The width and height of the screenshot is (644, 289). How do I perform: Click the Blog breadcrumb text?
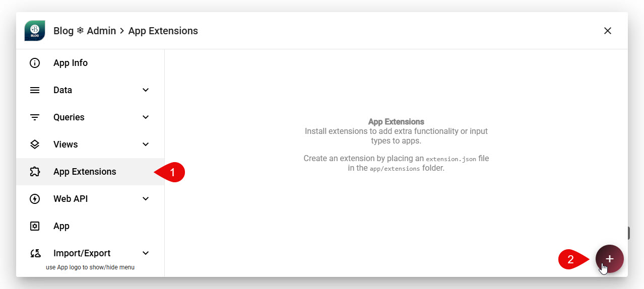click(63, 31)
